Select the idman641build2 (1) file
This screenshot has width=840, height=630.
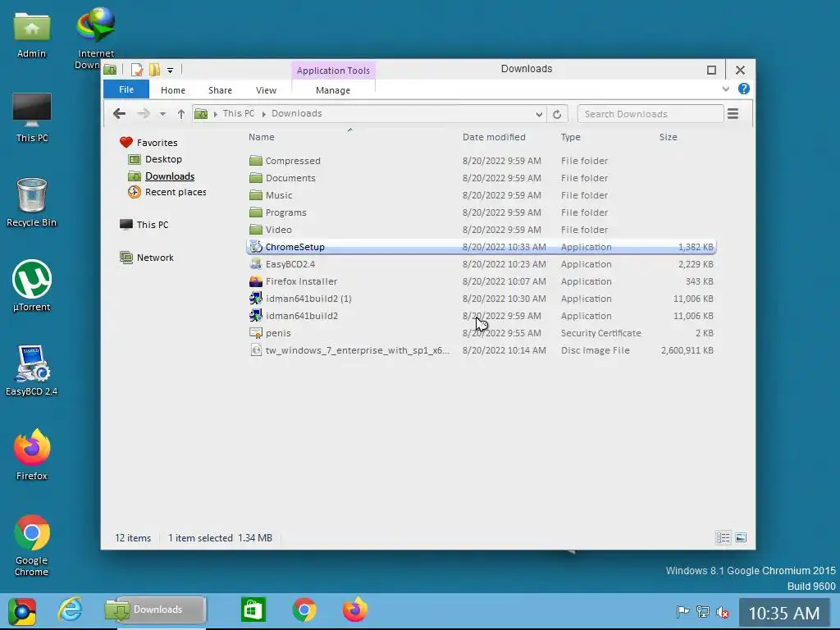click(481, 299)
